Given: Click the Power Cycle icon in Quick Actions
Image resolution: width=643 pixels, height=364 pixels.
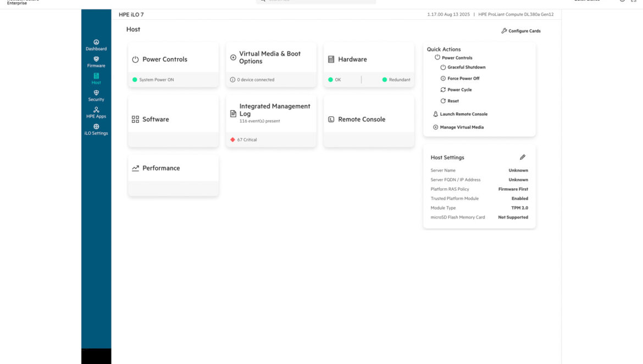Looking at the screenshot, I should point(443,90).
